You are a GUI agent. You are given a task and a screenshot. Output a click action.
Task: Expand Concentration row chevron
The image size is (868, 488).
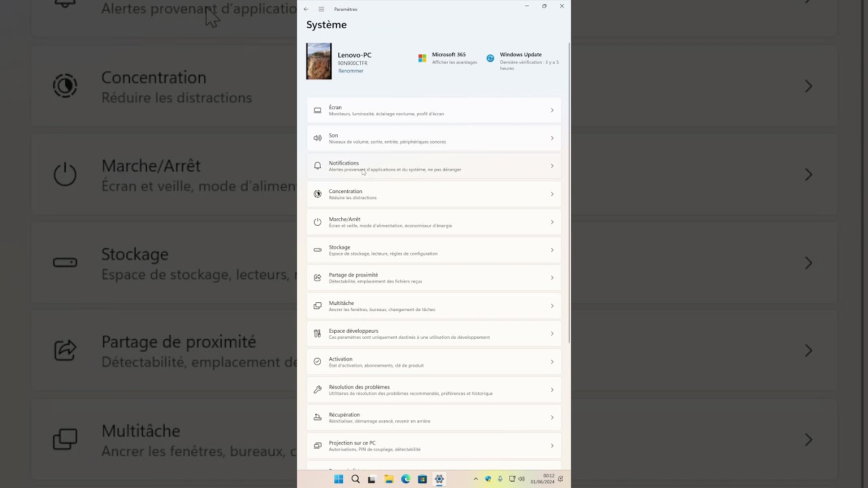click(x=552, y=194)
